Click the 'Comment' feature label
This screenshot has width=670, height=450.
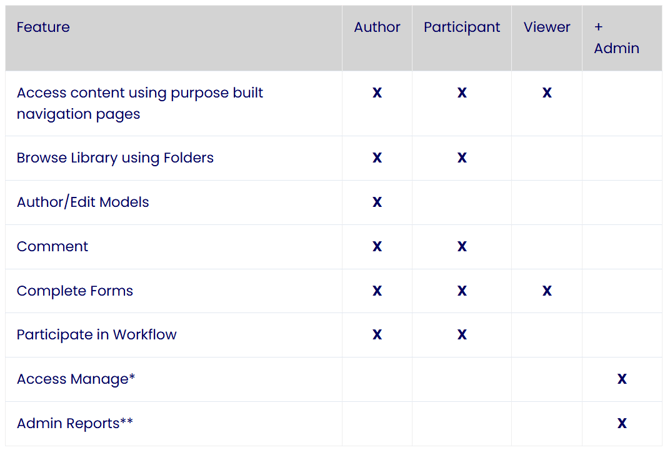[52, 246]
